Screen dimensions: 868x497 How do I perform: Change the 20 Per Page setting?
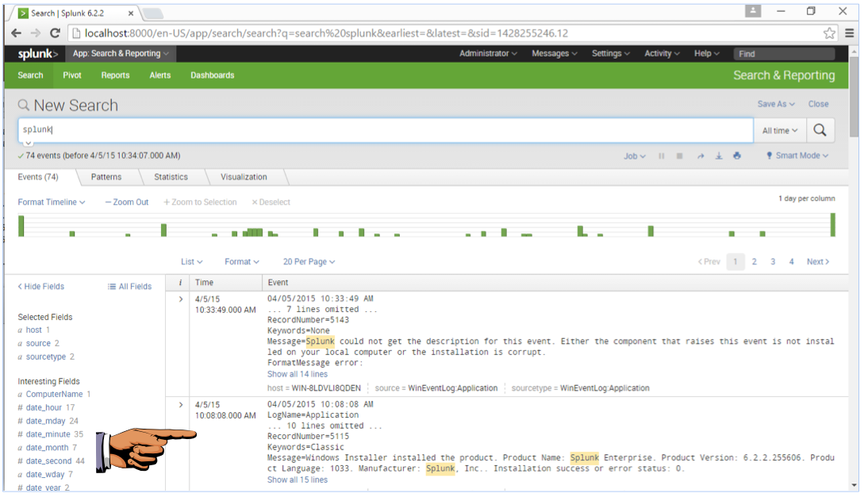[x=309, y=261]
